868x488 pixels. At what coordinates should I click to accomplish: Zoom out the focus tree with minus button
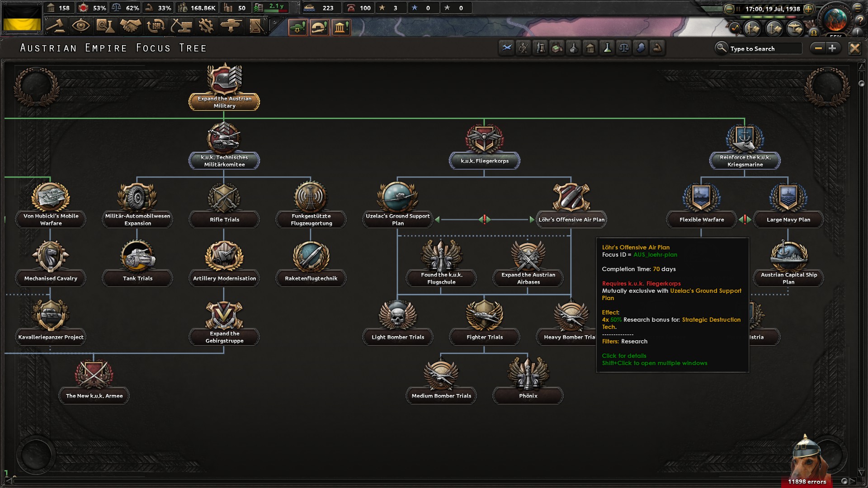pos(819,48)
